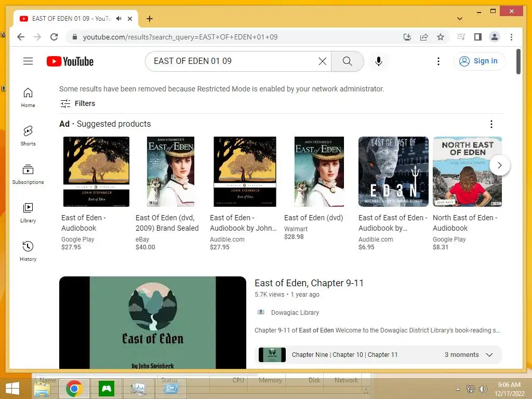The width and height of the screenshot is (532, 399).
Task: Expand the 3 moments chapters chevron
Action: pos(489,354)
